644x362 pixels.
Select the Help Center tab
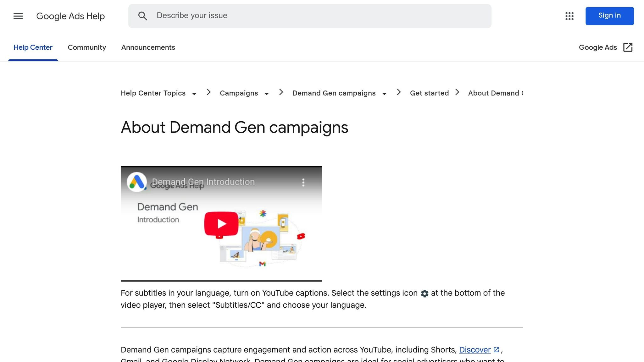33,47
